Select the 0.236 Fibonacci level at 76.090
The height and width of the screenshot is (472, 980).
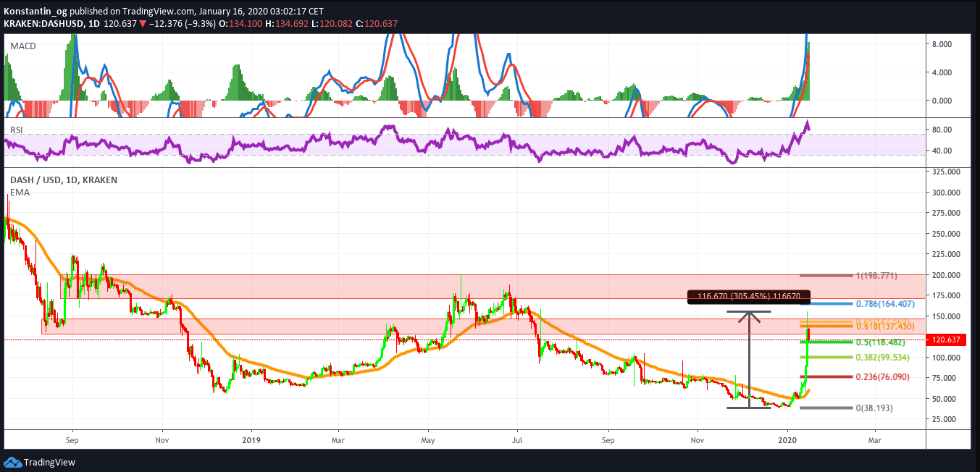(x=826, y=376)
